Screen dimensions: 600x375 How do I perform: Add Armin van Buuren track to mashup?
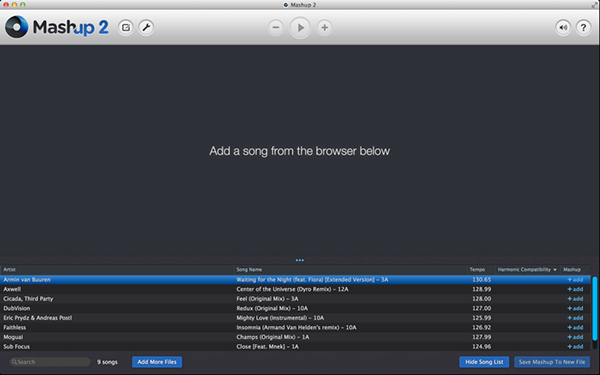(x=575, y=280)
